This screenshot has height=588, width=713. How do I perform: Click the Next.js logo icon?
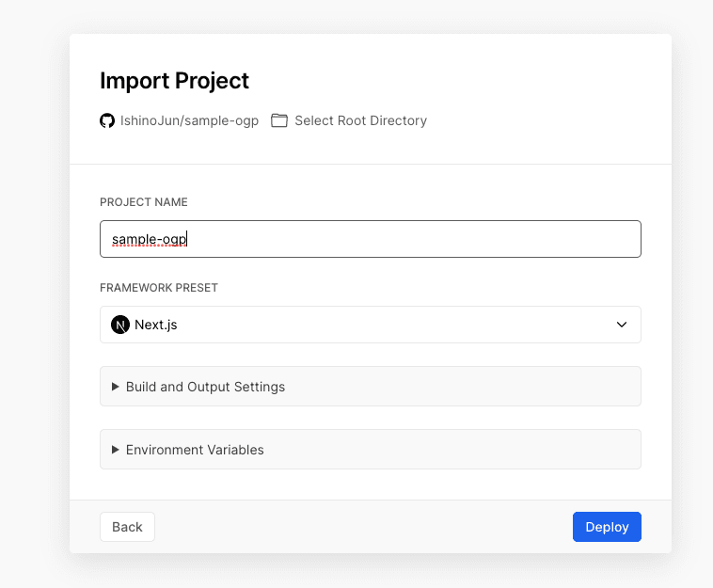coord(120,325)
